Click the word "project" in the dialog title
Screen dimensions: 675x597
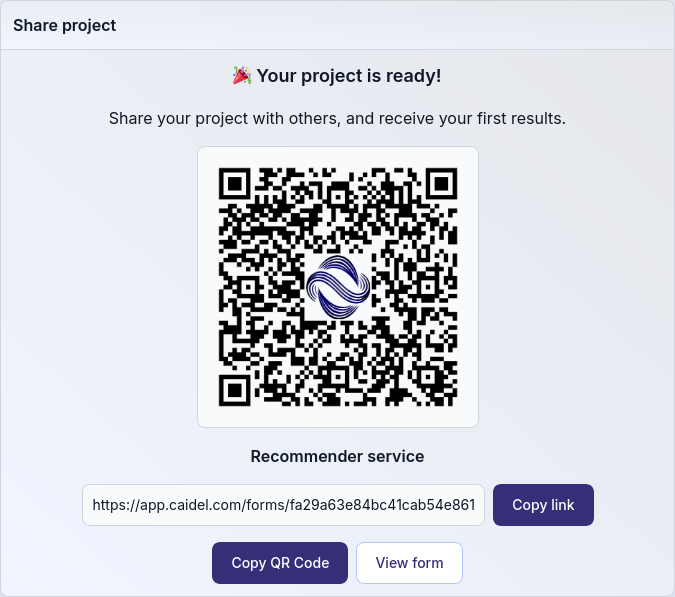[87, 25]
